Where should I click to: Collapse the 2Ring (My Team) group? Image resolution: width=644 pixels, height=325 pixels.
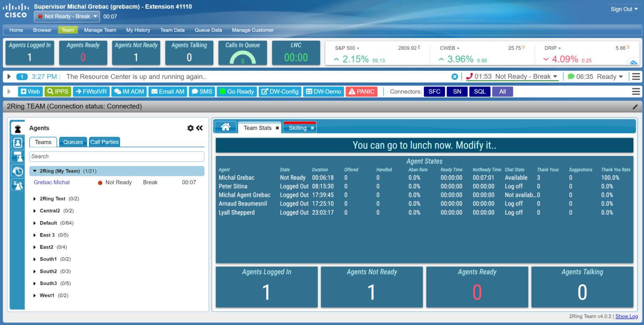(x=35, y=170)
